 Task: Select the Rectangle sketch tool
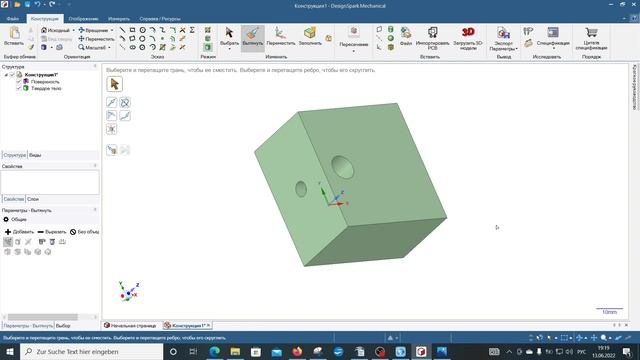coord(132,30)
